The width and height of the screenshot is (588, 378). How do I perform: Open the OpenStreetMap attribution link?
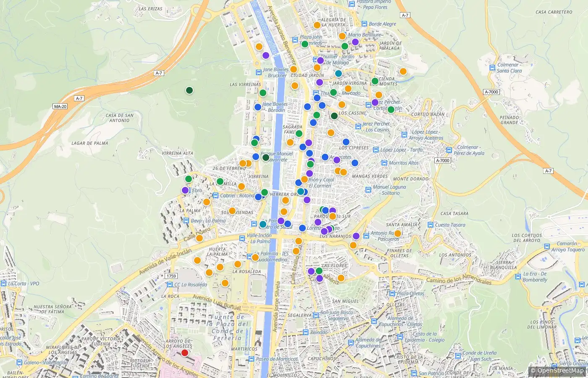[x=560, y=370]
